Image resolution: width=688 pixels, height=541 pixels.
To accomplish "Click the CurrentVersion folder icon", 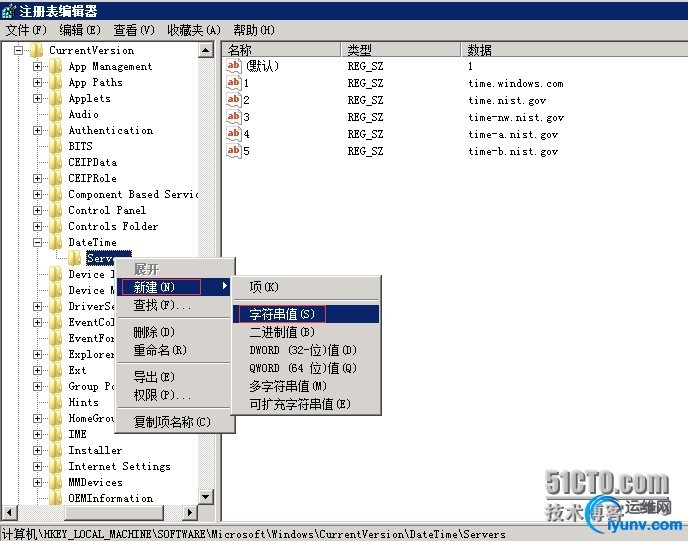I will 36,50.
